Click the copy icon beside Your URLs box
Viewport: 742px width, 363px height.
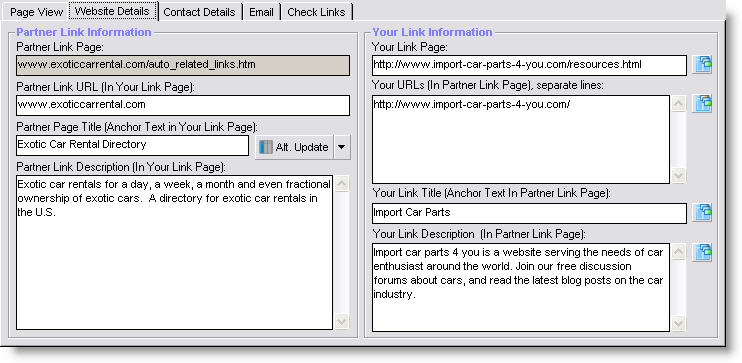click(702, 103)
